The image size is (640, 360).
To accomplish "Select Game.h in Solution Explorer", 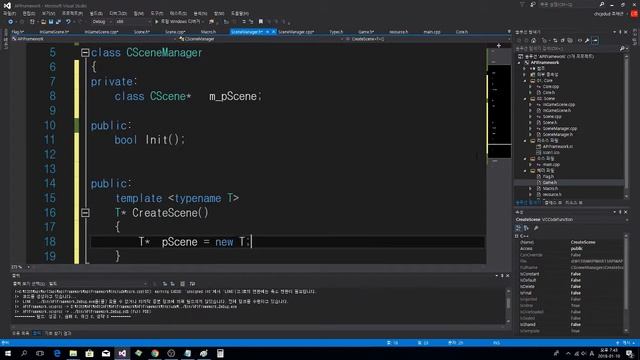I will coord(549,182).
